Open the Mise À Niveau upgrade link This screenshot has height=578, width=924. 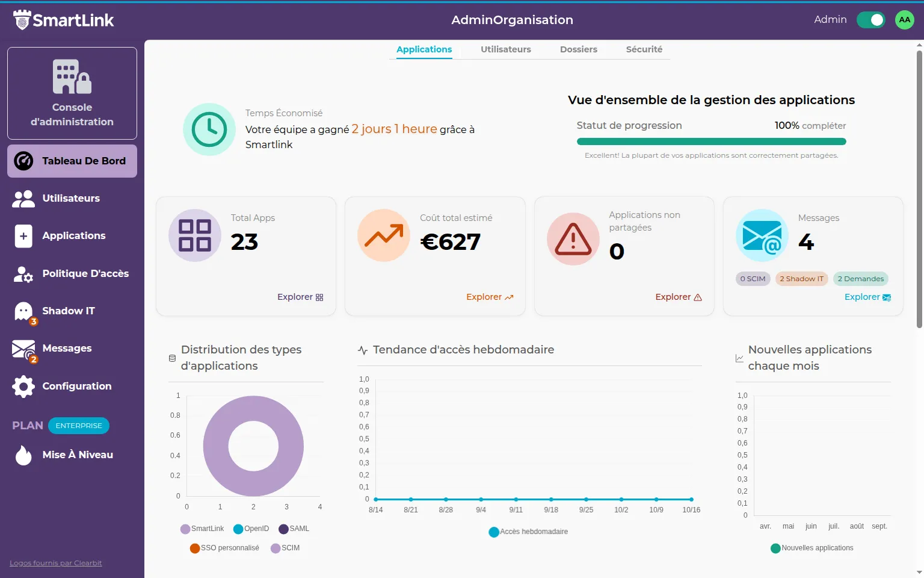[77, 455]
